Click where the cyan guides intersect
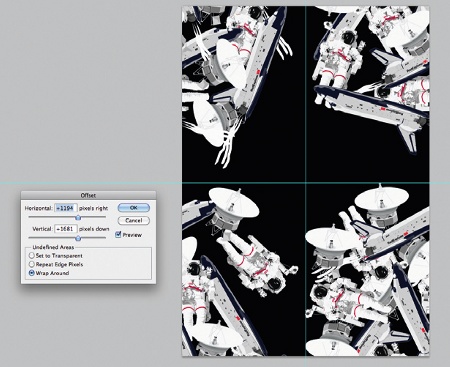Screen dimensions: 450x367 pos(305,183)
